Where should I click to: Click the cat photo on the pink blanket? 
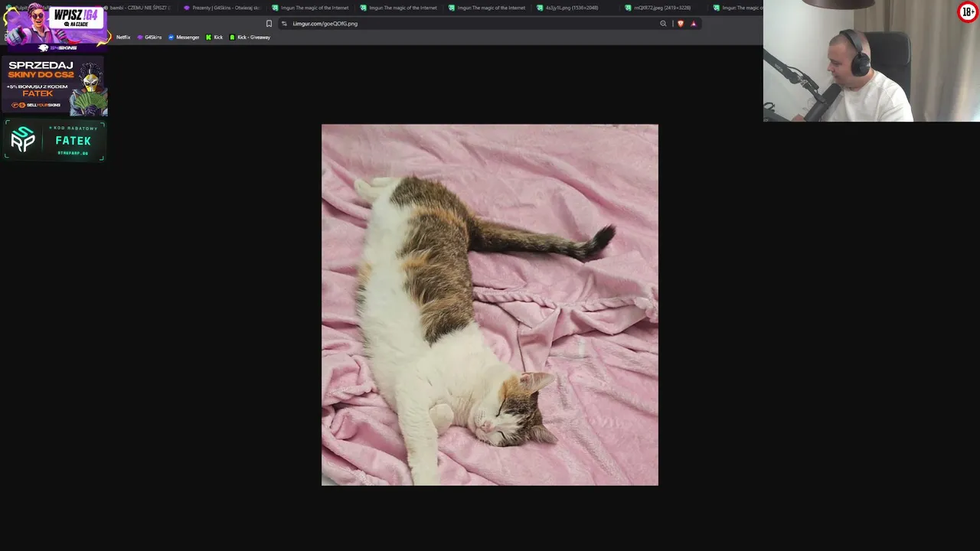click(490, 305)
